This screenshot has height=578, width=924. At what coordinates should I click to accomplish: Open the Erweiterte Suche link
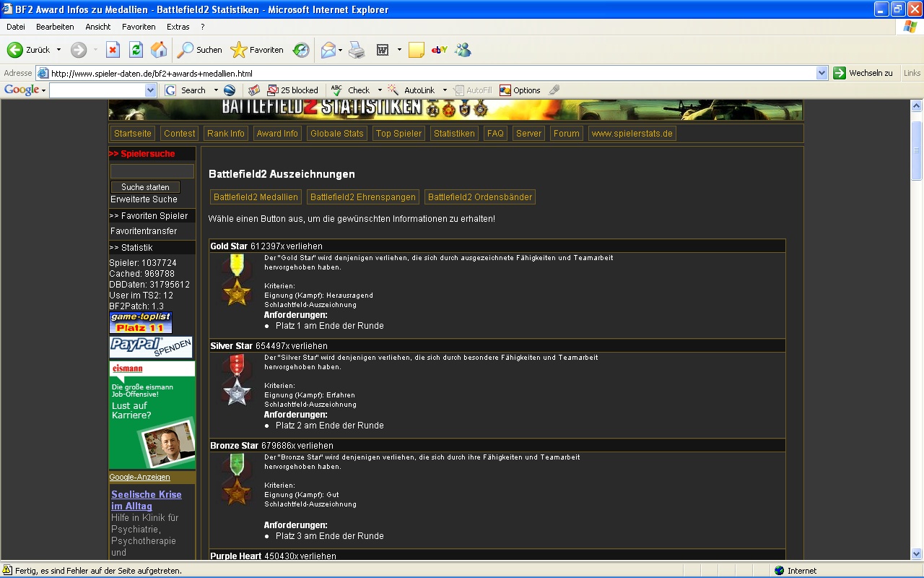tap(144, 199)
